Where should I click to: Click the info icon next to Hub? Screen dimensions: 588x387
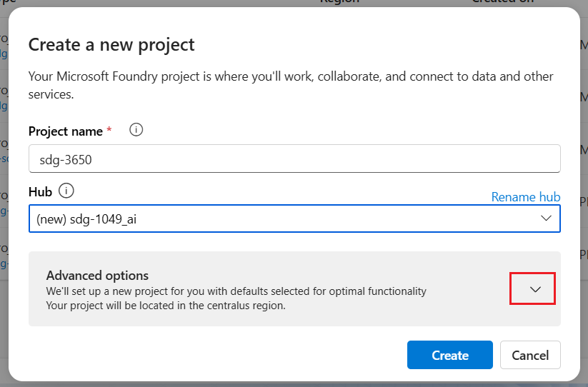(x=66, y=191)
